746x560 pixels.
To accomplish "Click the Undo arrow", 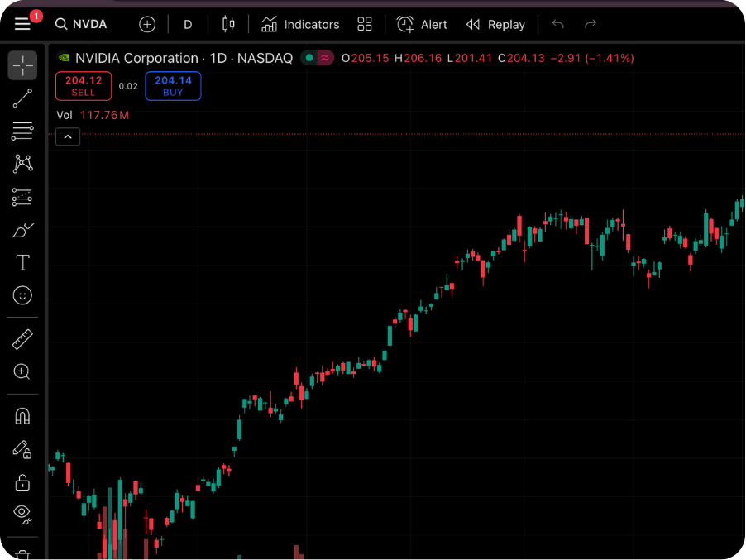I will (558, 25).
